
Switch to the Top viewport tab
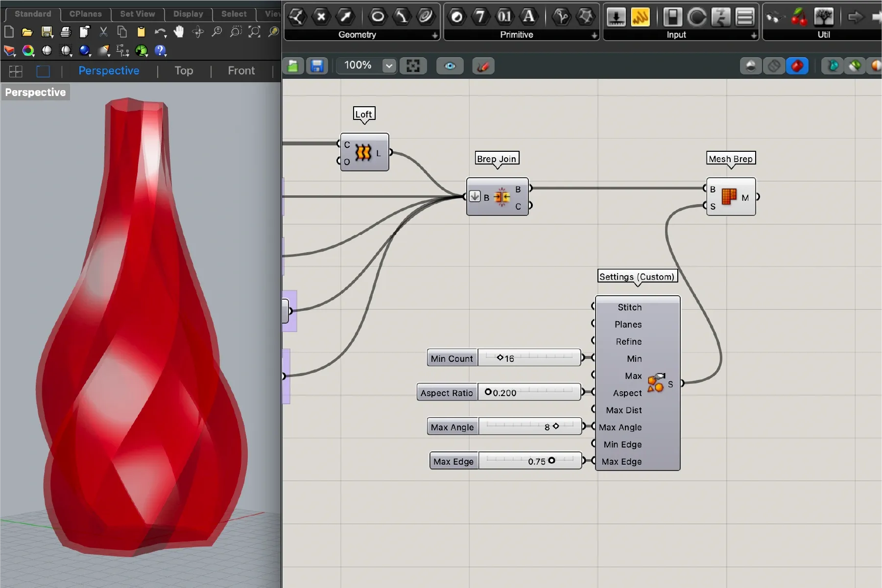pyautogui.click(x=184, y=71)
